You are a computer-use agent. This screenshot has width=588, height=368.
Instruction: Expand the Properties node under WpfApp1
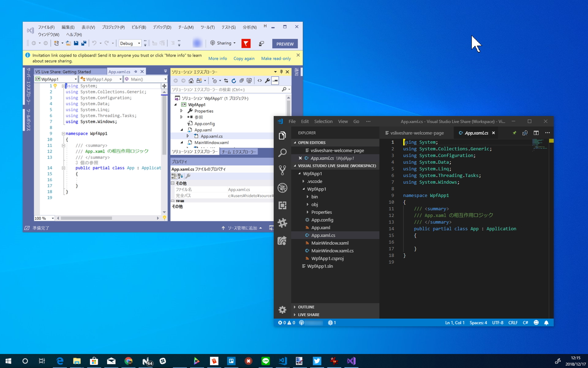pos(181,111)
